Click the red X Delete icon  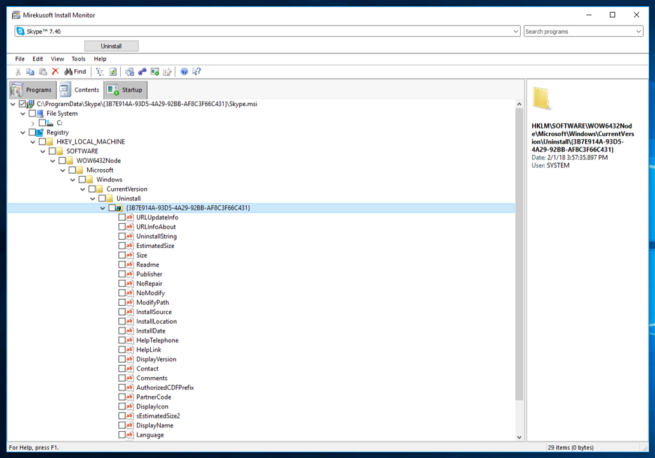(x=55, y=72)
